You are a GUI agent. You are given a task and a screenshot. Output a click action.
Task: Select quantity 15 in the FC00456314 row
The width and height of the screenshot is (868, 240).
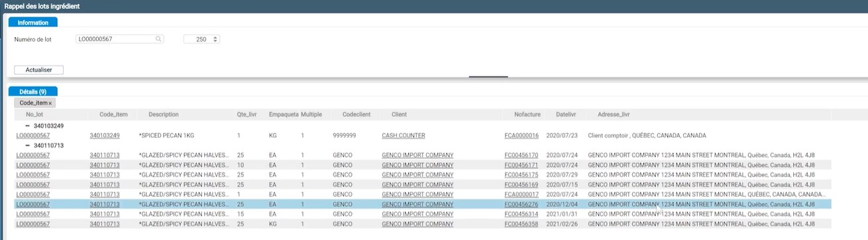tap(240, 214)
